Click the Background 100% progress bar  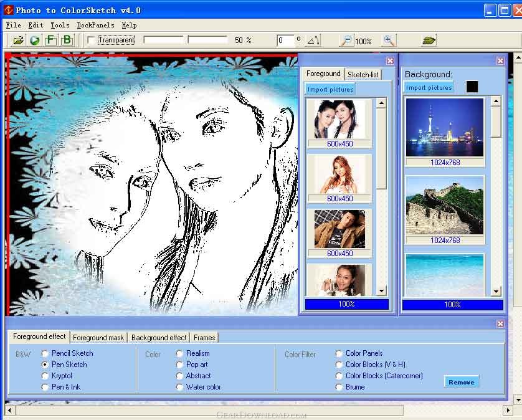tap(452, 305)
